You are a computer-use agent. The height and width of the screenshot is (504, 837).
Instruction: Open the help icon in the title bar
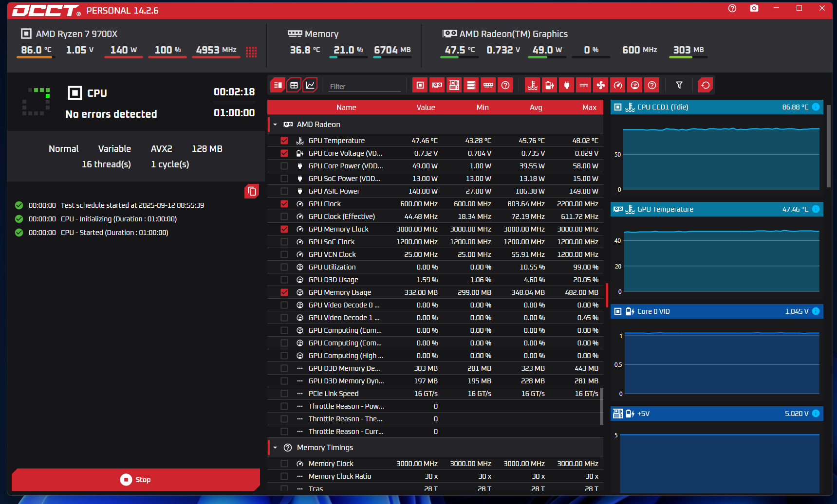coord(732,8)
